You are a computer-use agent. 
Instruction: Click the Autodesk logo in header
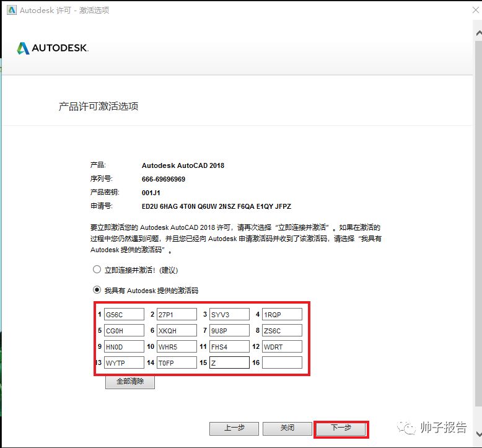coord(53,48)
